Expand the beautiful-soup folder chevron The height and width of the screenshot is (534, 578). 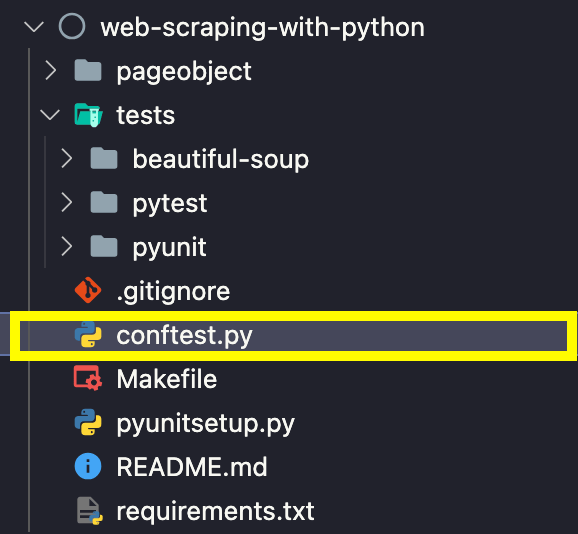coord(67,158)
